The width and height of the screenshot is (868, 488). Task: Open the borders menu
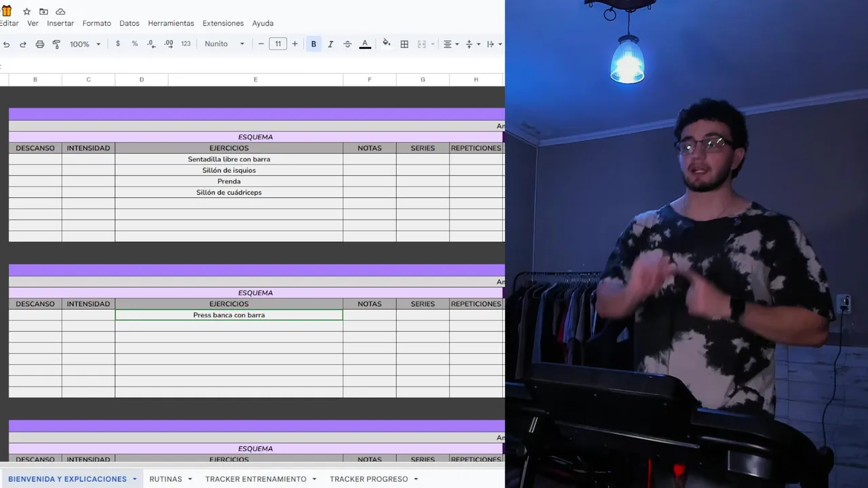tap(404, 44)
